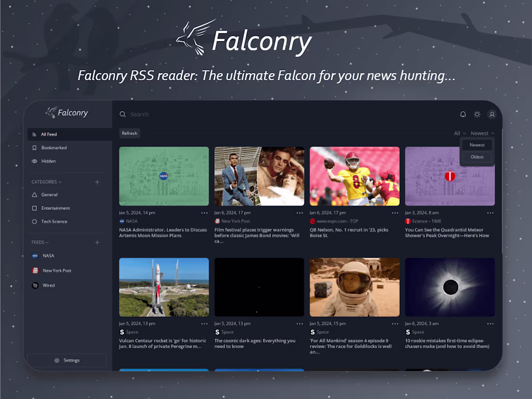The height and width of the screenshot is (399, 532).
Task: Click the NASA feed logo in sidebar
Action: 34,255
